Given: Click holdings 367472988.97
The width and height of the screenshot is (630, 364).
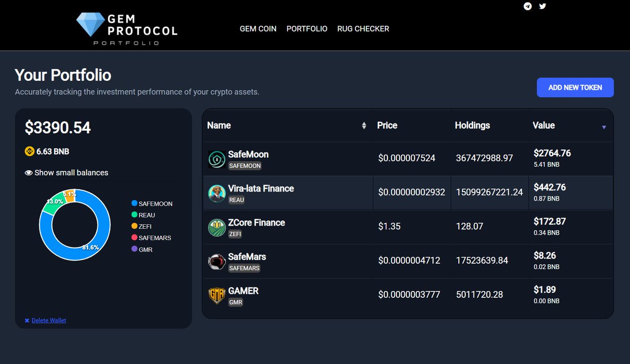Looking at the screenshot, I should click(x=485, y=158).
